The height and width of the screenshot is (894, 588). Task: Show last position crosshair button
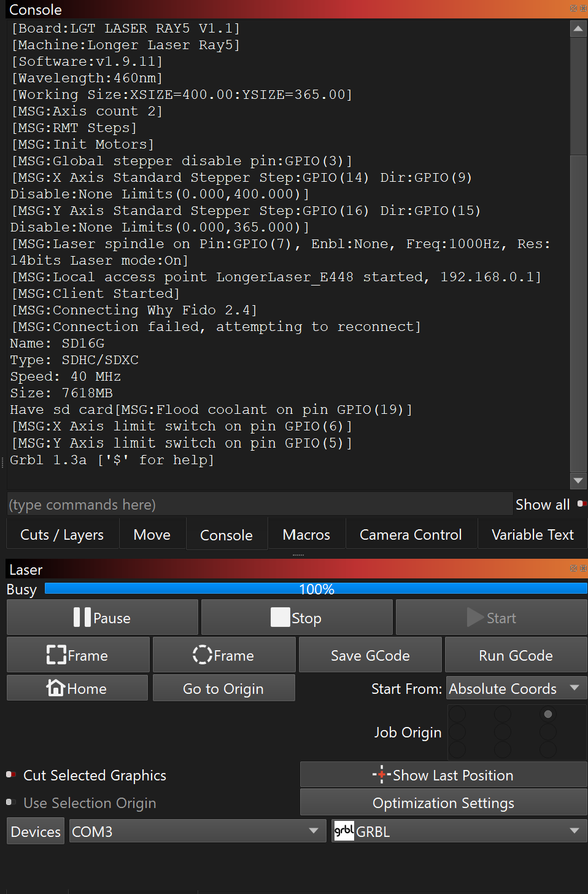coord(443,775)
